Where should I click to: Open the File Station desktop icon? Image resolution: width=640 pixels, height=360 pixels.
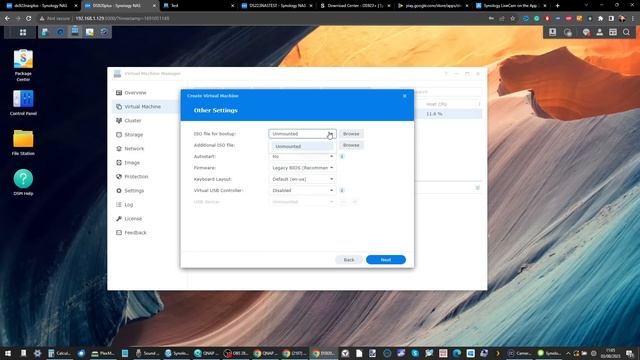(x=23, y=142)
